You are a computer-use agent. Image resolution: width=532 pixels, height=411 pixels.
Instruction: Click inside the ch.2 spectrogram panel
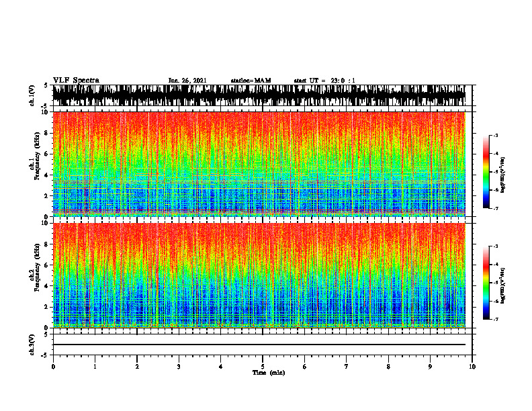tap(259, 275)
